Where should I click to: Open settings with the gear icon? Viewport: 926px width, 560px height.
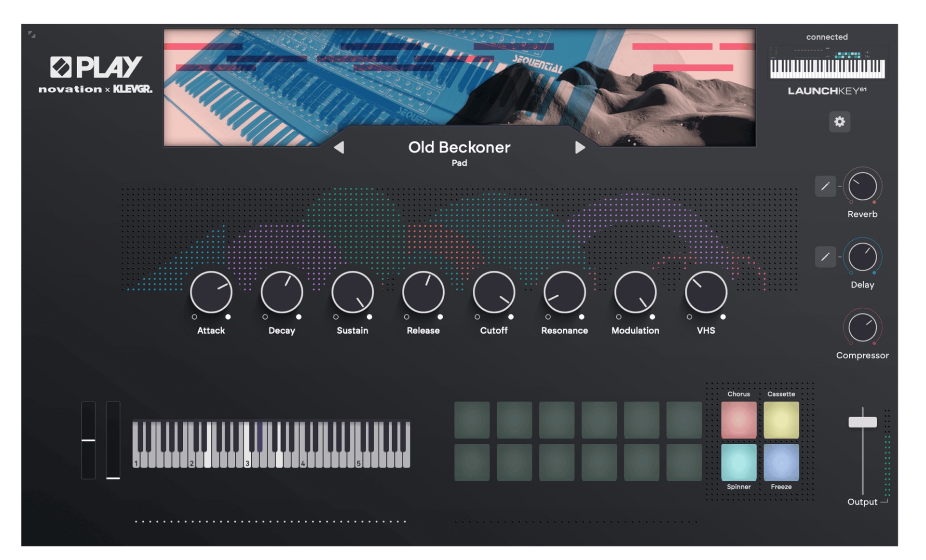pyautogui.click(x=839, y=122)
